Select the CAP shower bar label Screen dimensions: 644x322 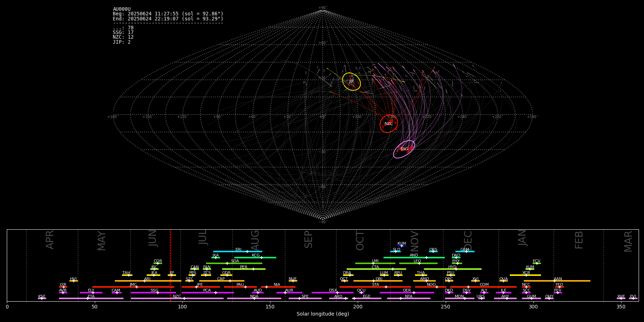221,279
